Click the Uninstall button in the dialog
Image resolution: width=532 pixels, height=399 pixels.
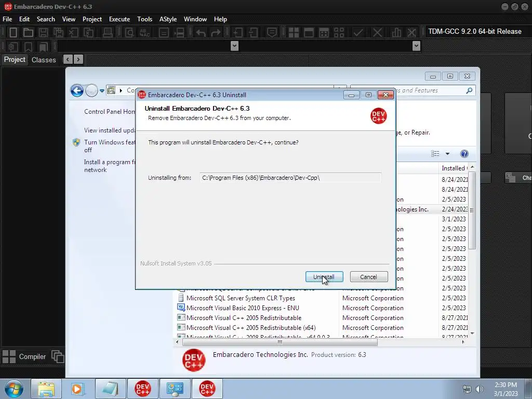324,277
